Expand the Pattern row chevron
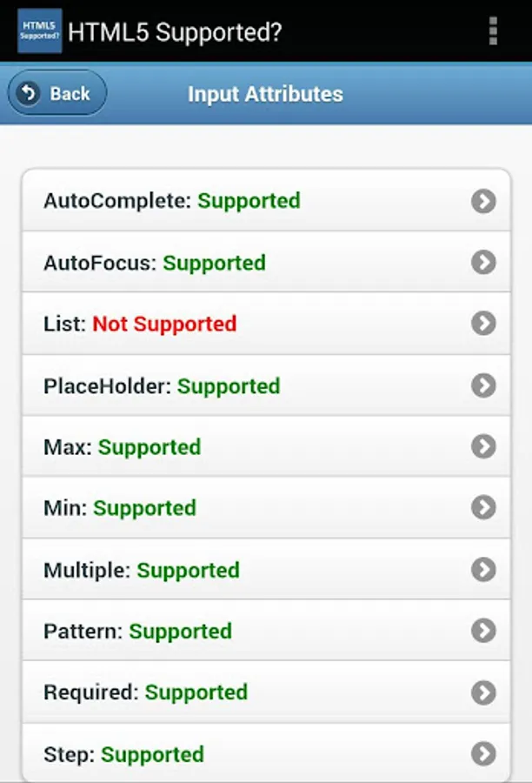This screenshot has width=532, height=783. [483, 631]
